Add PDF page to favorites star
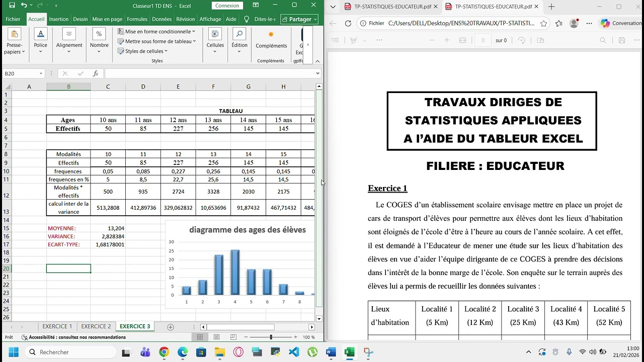The image size is (644, 362). click(x=543, y=23)
